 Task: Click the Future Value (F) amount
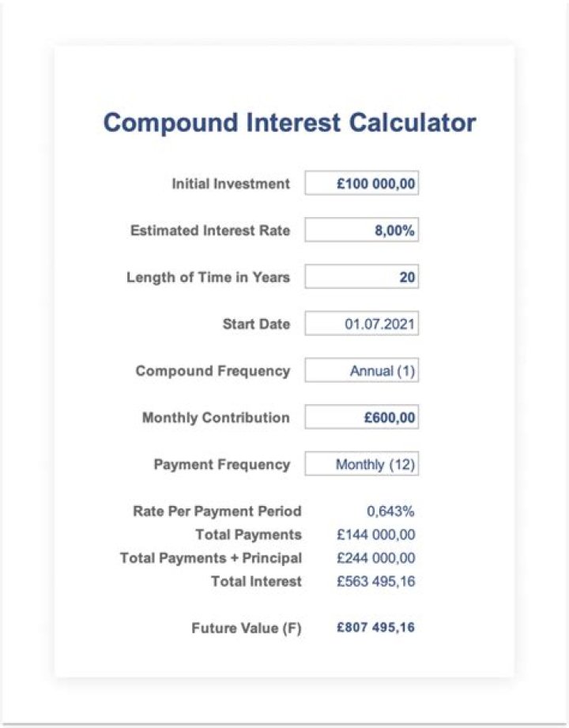click(x=375, y=629)
